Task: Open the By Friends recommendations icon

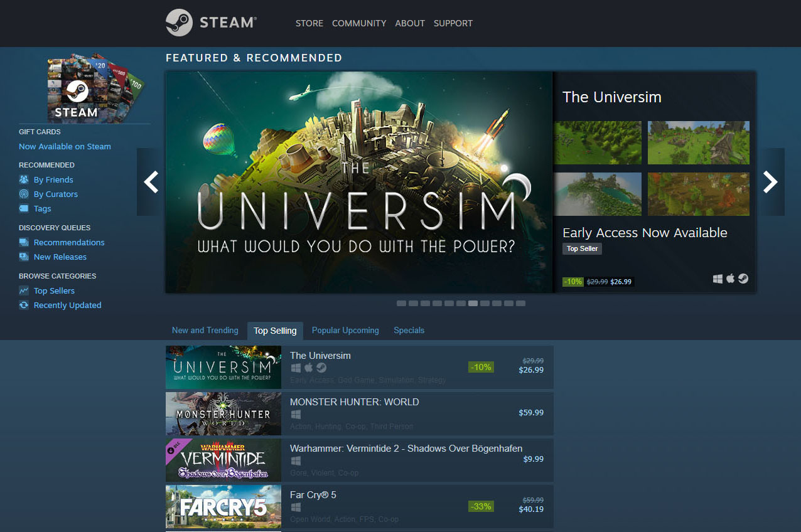Action: [24, 179]
